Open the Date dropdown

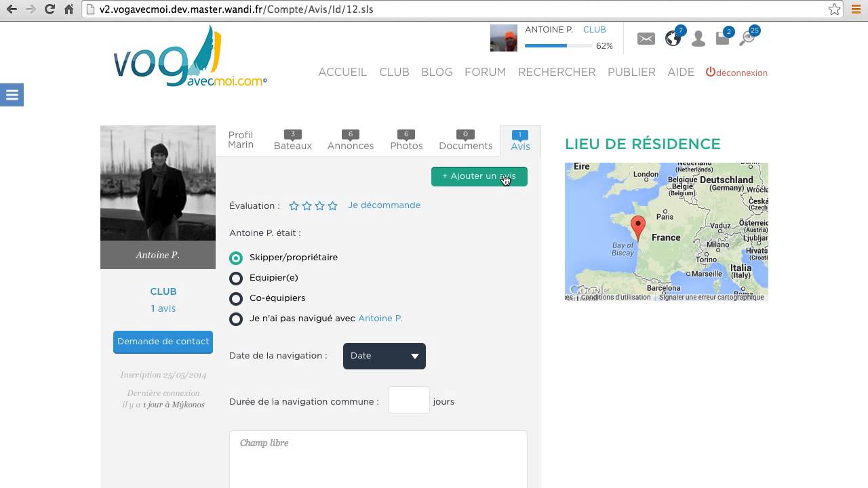click(384, 356)
